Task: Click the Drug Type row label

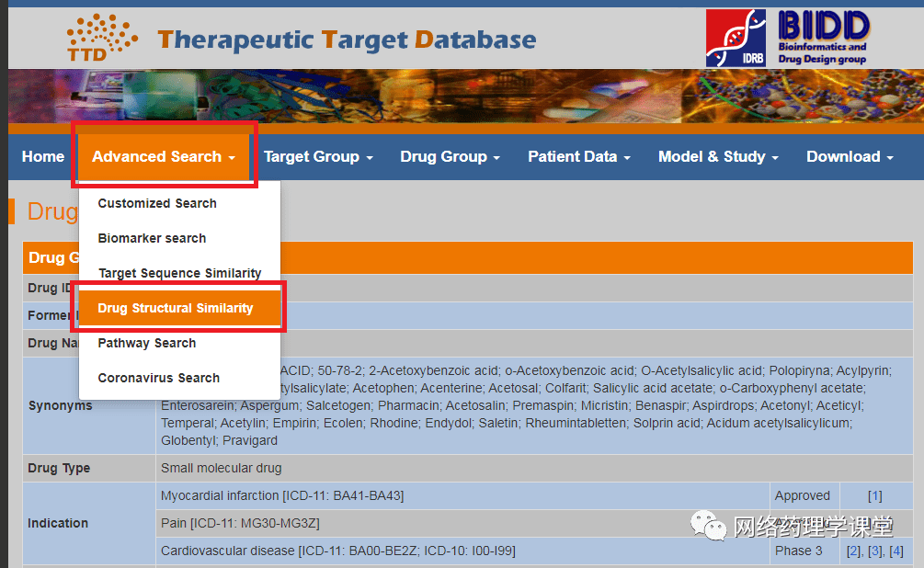Action: tap(59, 469)
